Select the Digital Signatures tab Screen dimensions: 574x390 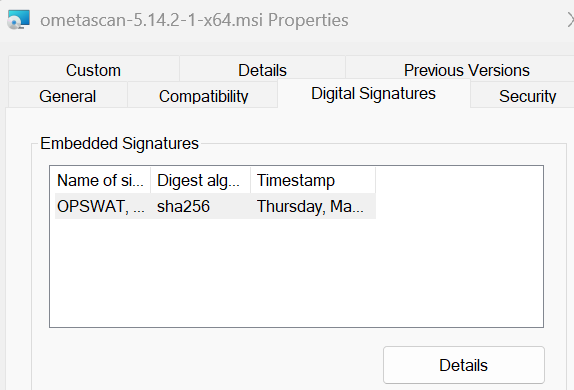(x=373, y=94)
